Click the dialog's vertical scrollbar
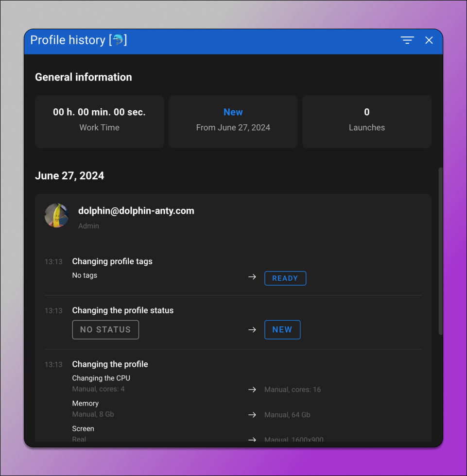 tap(440, 251)
